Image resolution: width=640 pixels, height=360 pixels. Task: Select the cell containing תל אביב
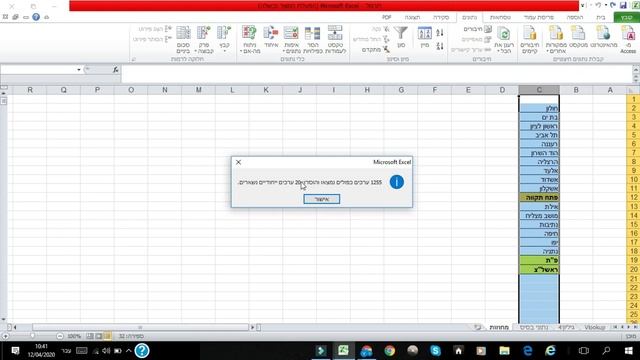pos(539,135)
